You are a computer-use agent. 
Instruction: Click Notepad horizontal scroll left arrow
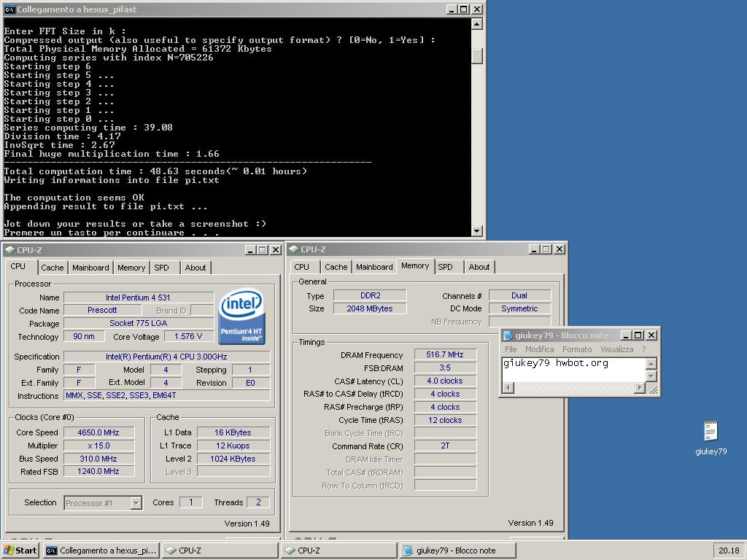508,388
